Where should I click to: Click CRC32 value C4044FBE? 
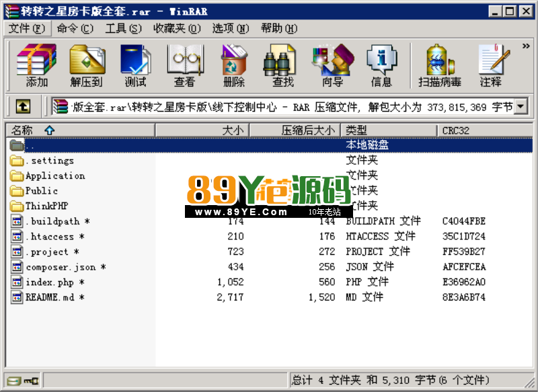pos(464,221)
